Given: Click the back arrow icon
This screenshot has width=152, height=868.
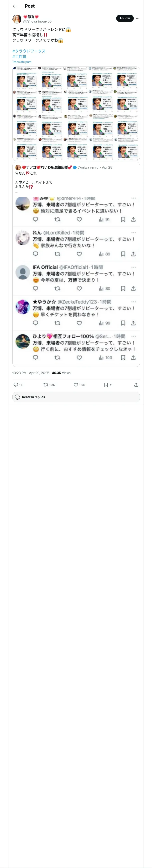Looking at the screenshot, I should [x=15, y=6].
